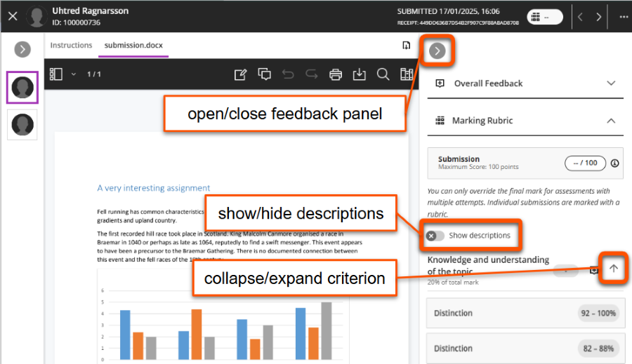Print the submission document
Screen dimensions: 632x364
point(336,74)
